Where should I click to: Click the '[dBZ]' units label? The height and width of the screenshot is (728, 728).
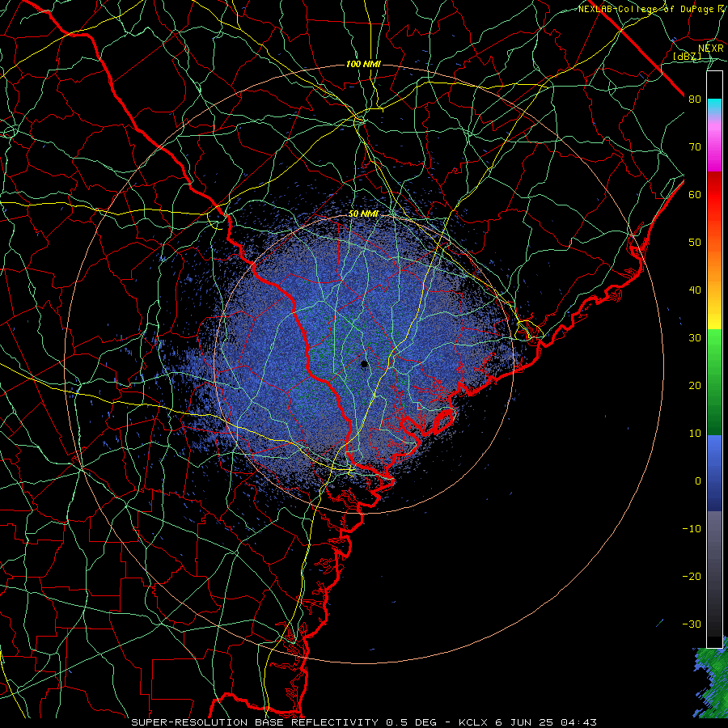687,56
